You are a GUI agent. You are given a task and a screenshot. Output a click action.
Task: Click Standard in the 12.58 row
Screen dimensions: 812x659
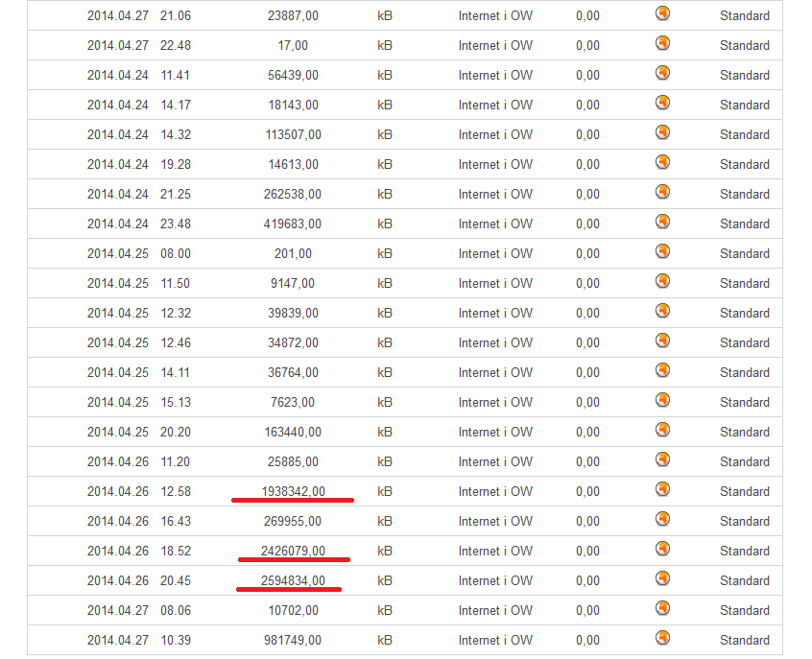(x=745, y=492)
